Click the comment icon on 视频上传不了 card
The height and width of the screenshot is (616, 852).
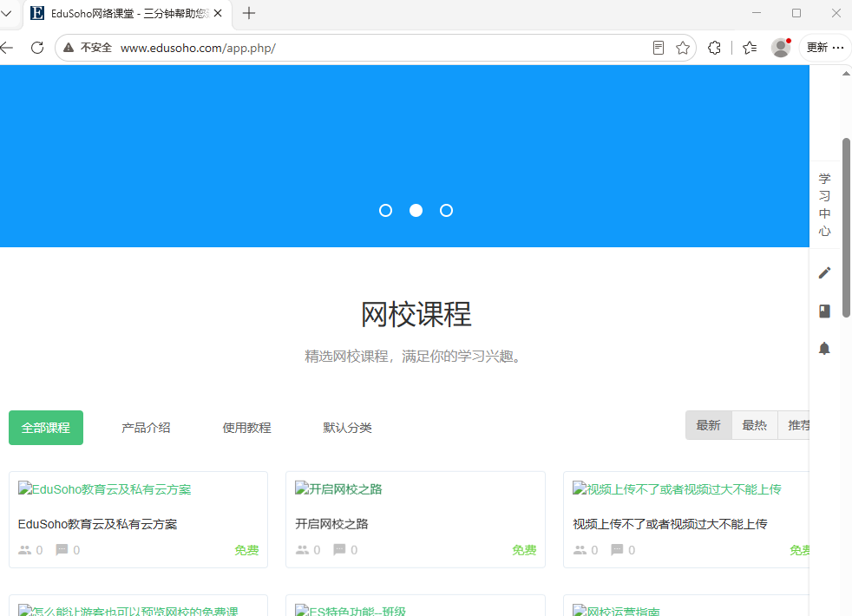click(x=617, y=550)
